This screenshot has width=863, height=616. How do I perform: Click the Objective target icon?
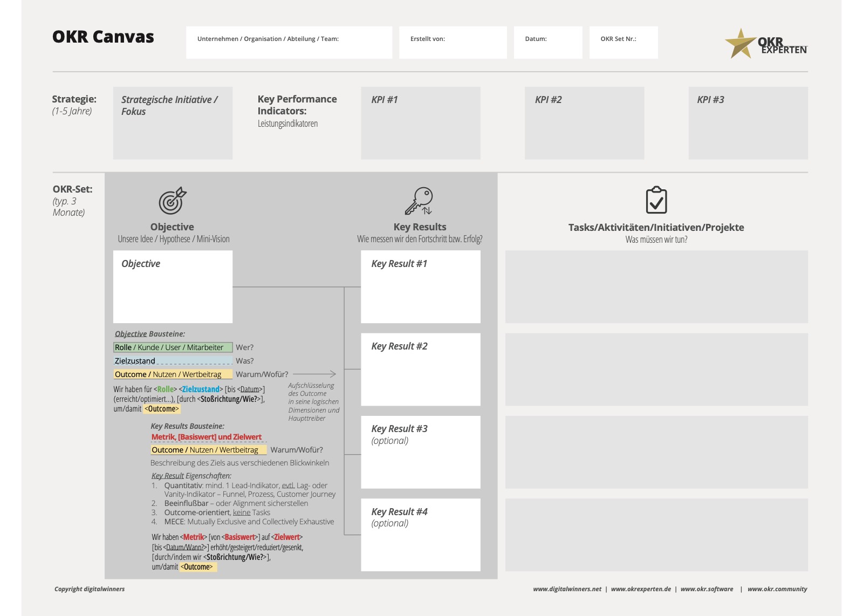[172, 201]
